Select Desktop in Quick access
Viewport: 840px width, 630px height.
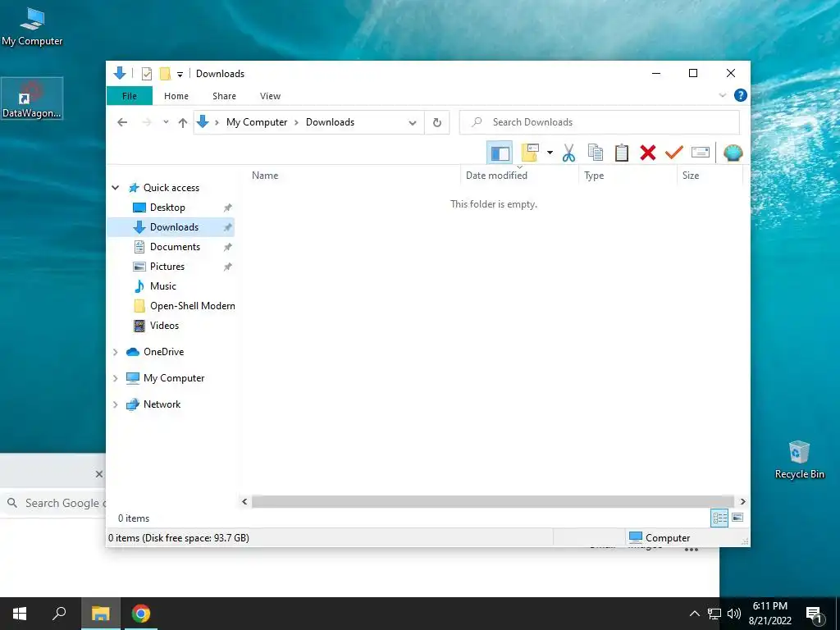[167, 208]
